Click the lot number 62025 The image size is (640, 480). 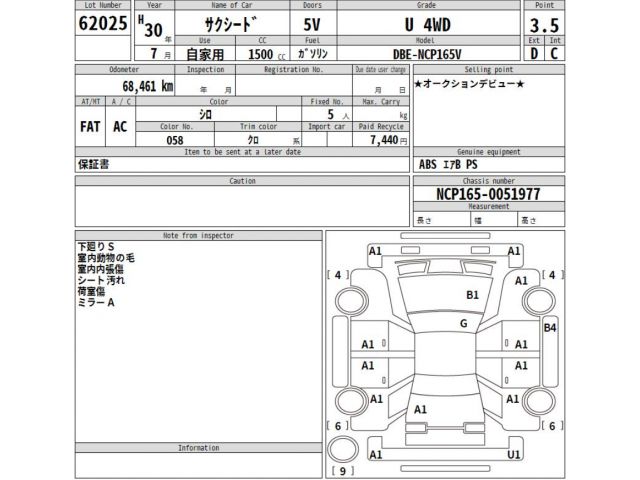tap(103, 25)
